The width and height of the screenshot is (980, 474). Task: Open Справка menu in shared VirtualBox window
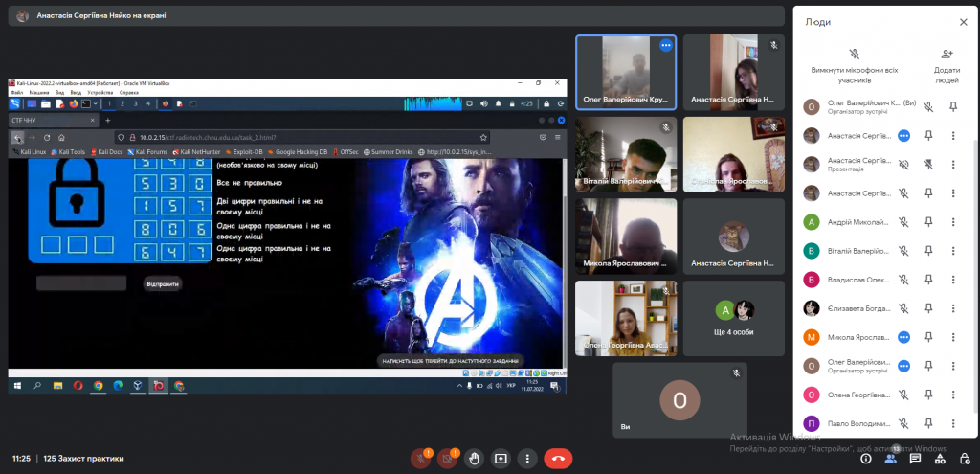129,93
